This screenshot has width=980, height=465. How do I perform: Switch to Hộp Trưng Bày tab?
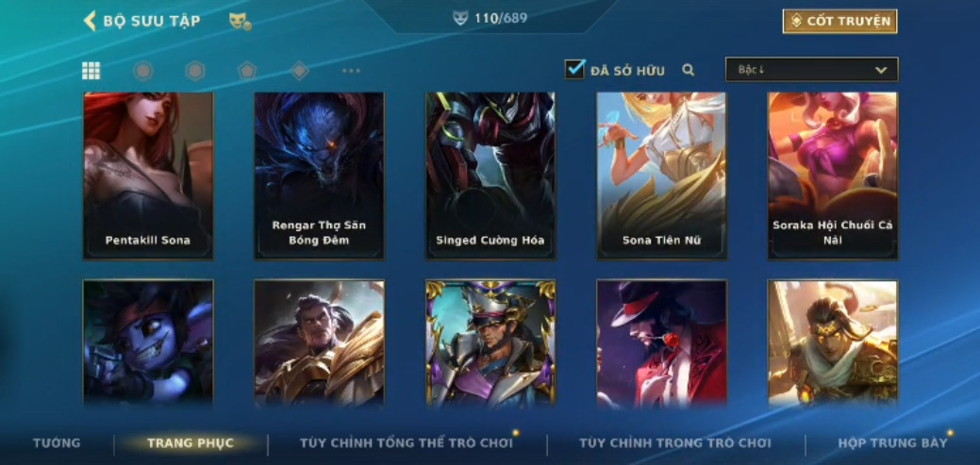(x=892, y=443)
